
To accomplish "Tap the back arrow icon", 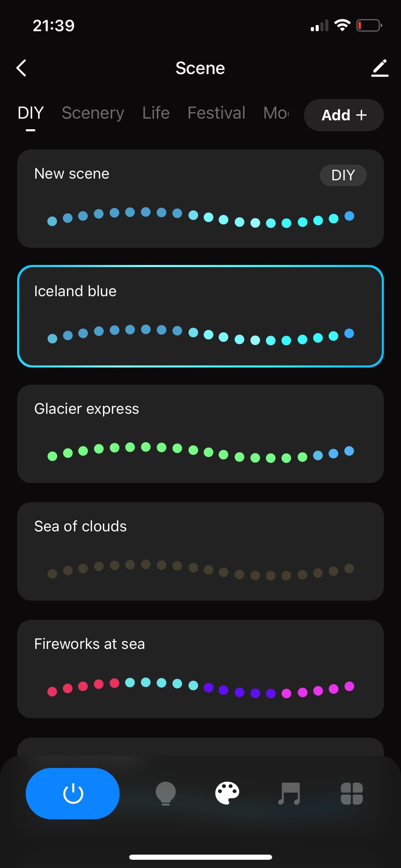I will (x=21, y=68).
